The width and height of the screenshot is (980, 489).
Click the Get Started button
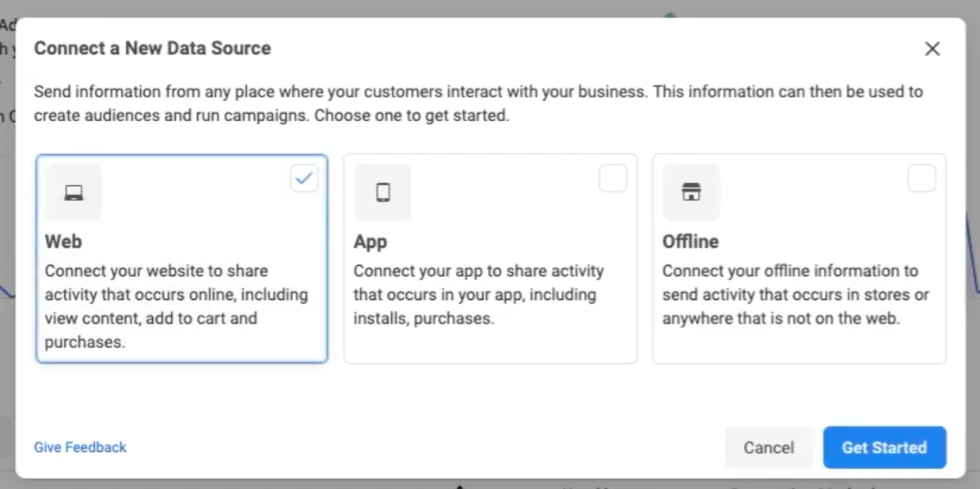[x=884, y=447]
